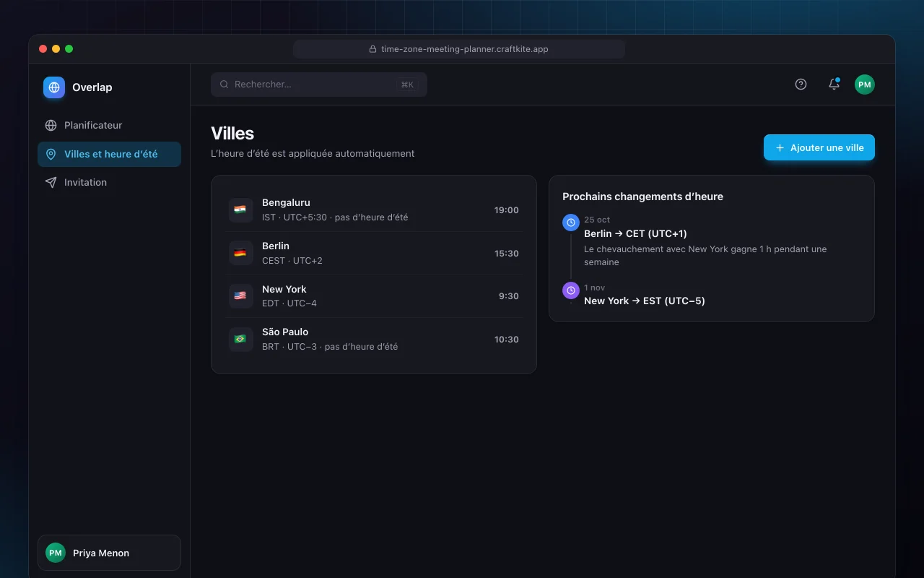The height and width of the screenshot is (578, 924).
Task: Click the blue clock icon for 25 oct
Action: click(x=571, y=223)
